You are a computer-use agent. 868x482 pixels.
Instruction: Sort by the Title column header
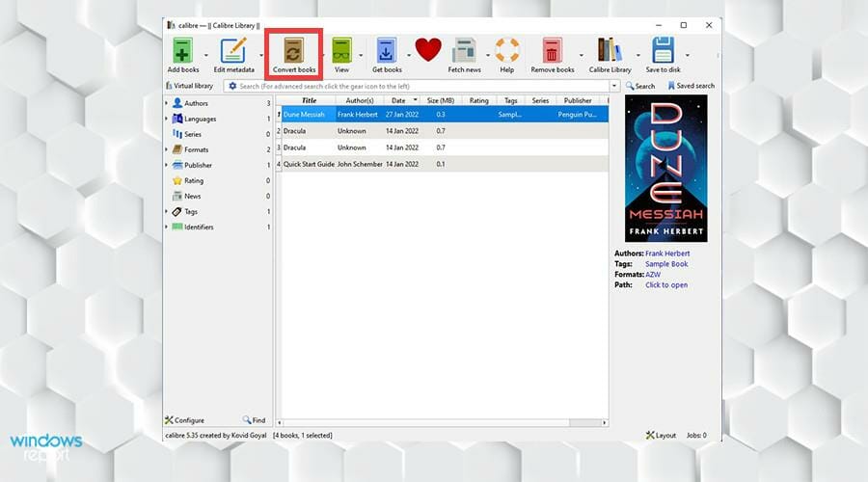coord(309,100)
